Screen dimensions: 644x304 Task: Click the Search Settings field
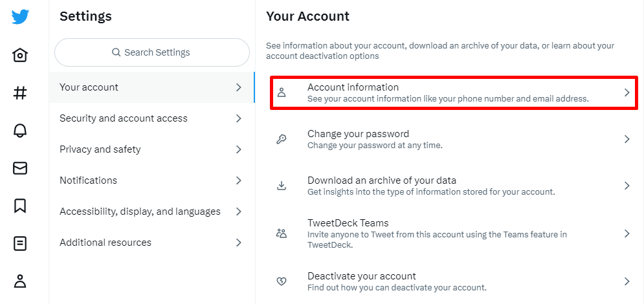(152, 52)
